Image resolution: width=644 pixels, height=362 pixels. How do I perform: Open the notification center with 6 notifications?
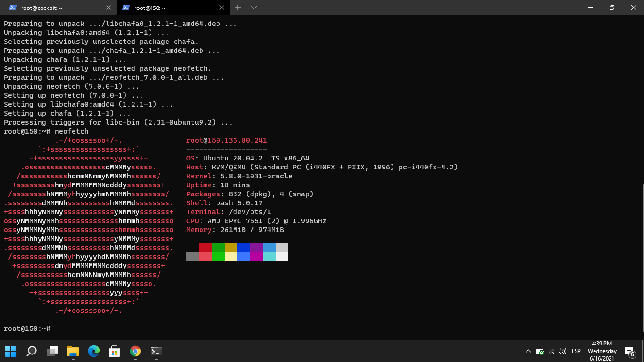click(x=630, y=352)
